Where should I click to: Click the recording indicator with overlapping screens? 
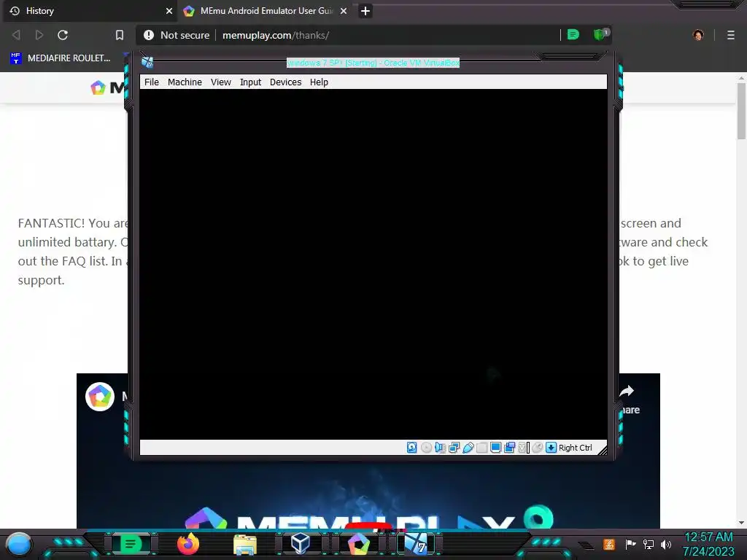click(x=509, y=448)
